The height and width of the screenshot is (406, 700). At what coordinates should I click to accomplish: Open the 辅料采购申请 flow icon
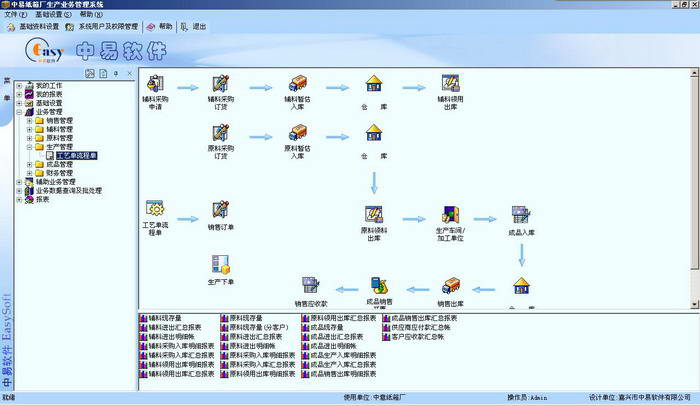(155, 84)
